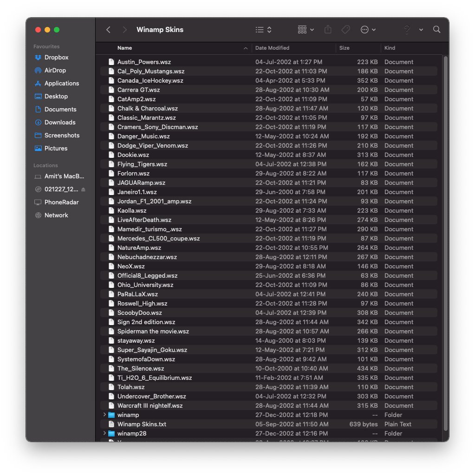Expand the winamp28 folder
This screenshot has width=475, height=476.
coord(104,433)
